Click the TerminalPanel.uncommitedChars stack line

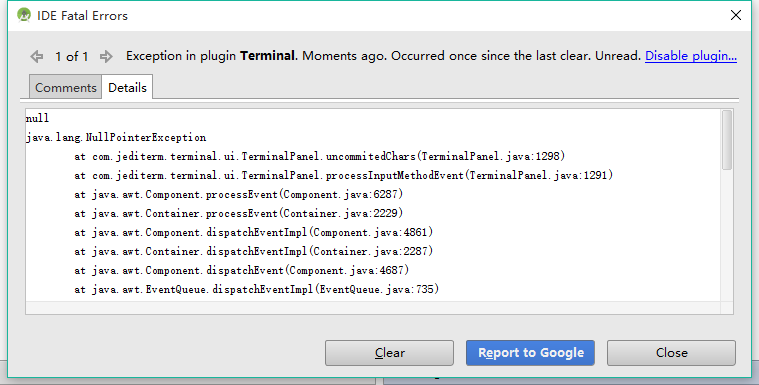tap(319, 156)
